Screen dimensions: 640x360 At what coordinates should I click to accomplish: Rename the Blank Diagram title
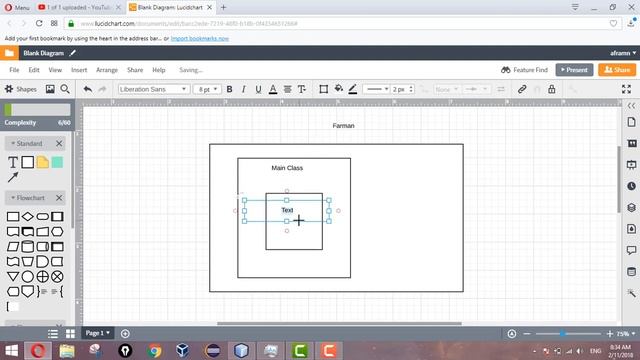pos(44,53)
